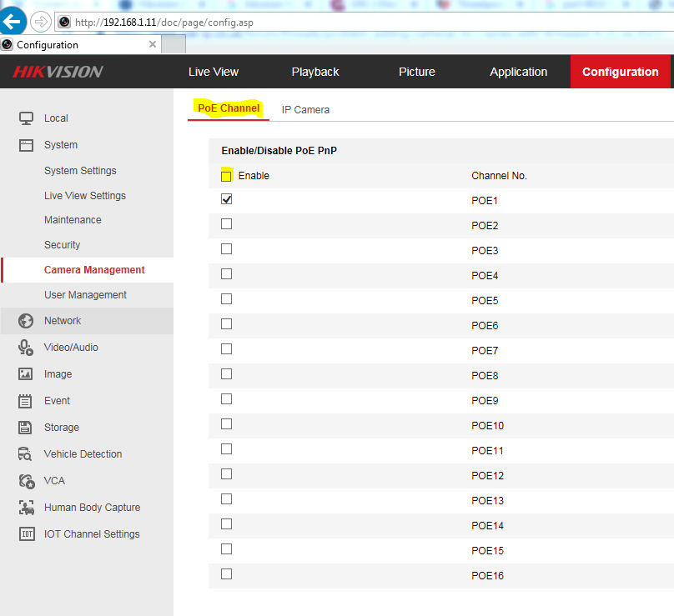Click the Network globe icon

[26, 321]
